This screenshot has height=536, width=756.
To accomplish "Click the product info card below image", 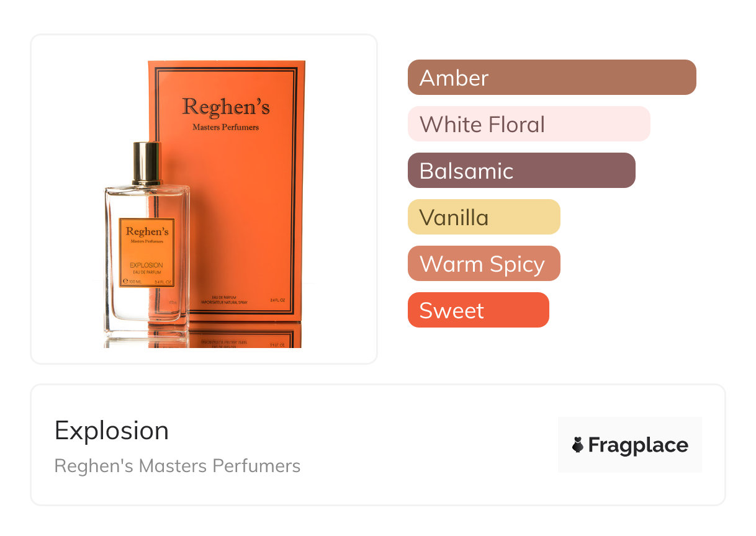I will pyautogui.click(x=378, y=445).
